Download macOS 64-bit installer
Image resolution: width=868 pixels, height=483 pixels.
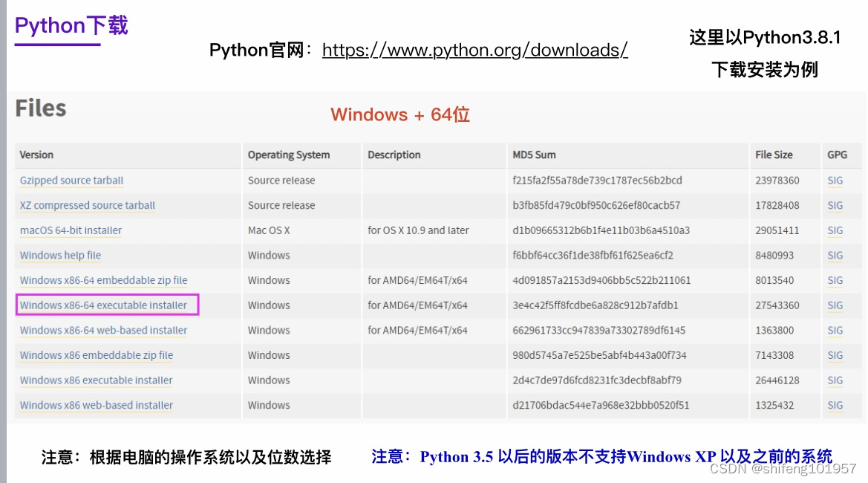pos(71,230)
